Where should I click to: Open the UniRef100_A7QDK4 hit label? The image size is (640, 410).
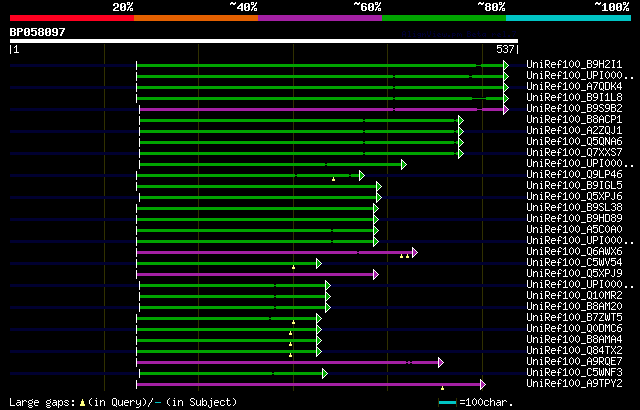pos(574,86)
